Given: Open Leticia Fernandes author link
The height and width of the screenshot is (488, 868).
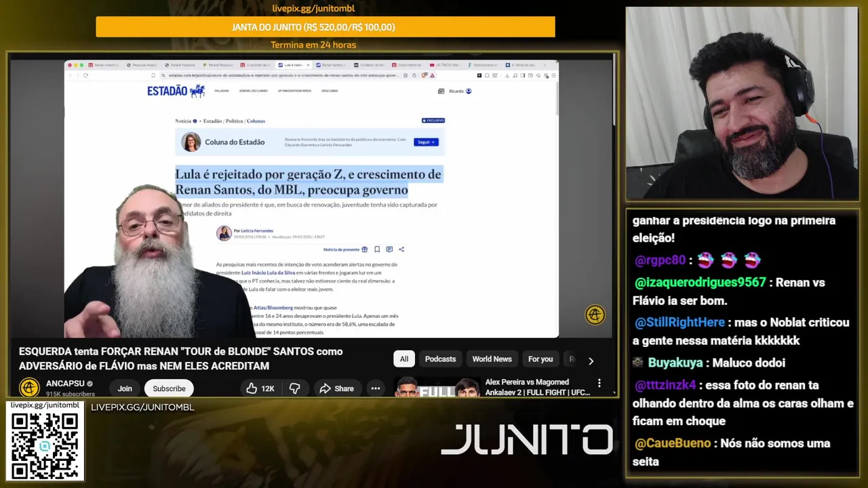Looking at the screenshot, I should tap(256, 231).
